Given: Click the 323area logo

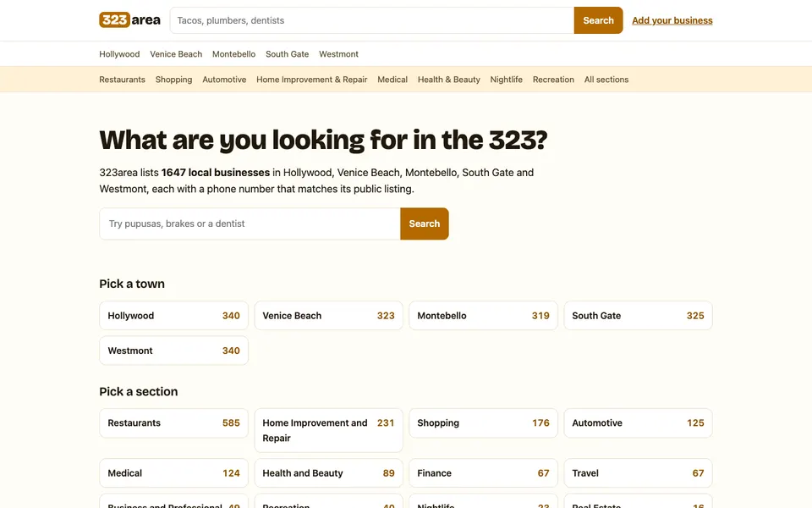Looking at the screenshot, I should click(x=129, y=20).
